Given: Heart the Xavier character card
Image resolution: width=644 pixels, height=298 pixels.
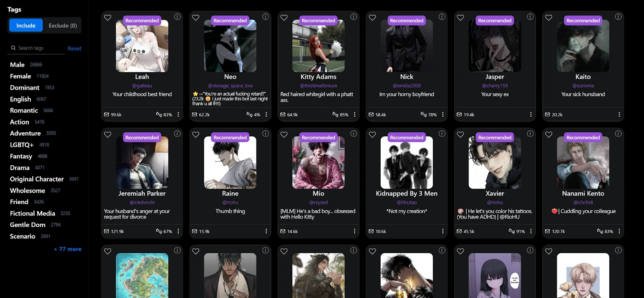Looking at the screenshot, I should tap(461, 134).
